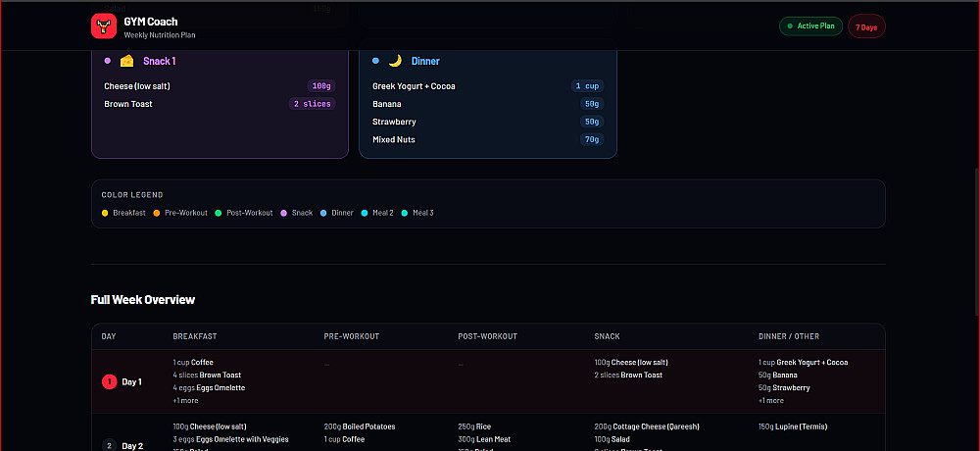Click the DAY column header

tap(109, 336)
